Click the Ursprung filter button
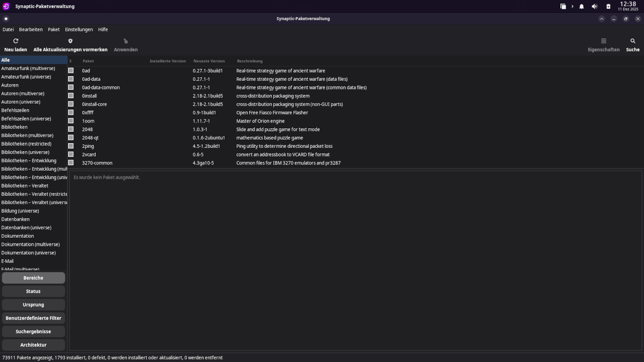Image resolution: width=644 pixels, height=362 pixels. point(34,305)
